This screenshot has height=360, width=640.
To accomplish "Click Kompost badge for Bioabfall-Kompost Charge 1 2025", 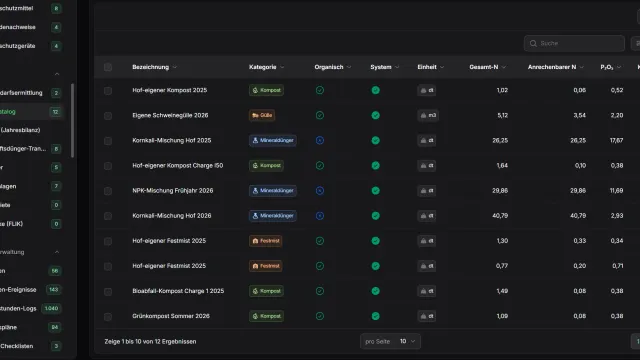I will [x=266, y=291].
